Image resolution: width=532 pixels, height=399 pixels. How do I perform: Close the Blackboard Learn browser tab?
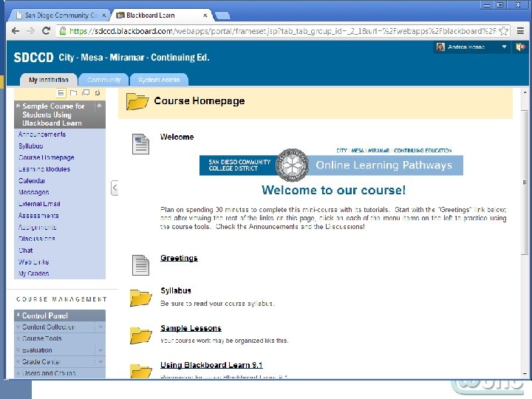pyautogui.click(x=205, y=16)
